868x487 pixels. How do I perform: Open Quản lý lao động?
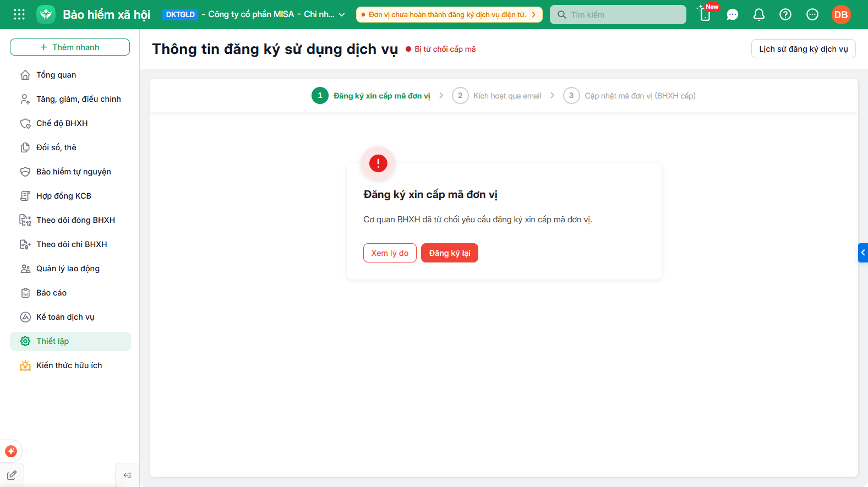(70, 269)
